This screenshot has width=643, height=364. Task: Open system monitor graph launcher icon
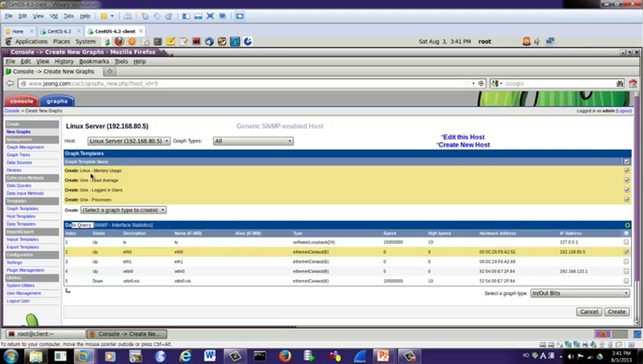(x=235, y=41)
